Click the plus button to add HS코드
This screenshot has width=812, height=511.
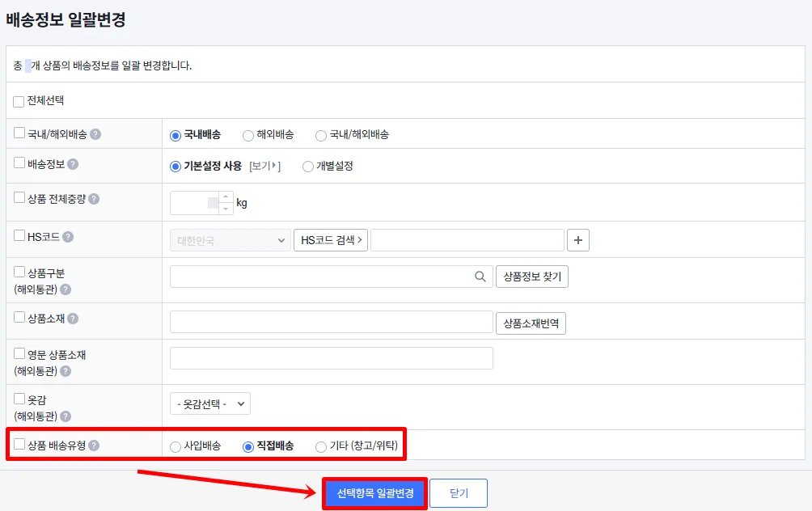pos(578,240)
